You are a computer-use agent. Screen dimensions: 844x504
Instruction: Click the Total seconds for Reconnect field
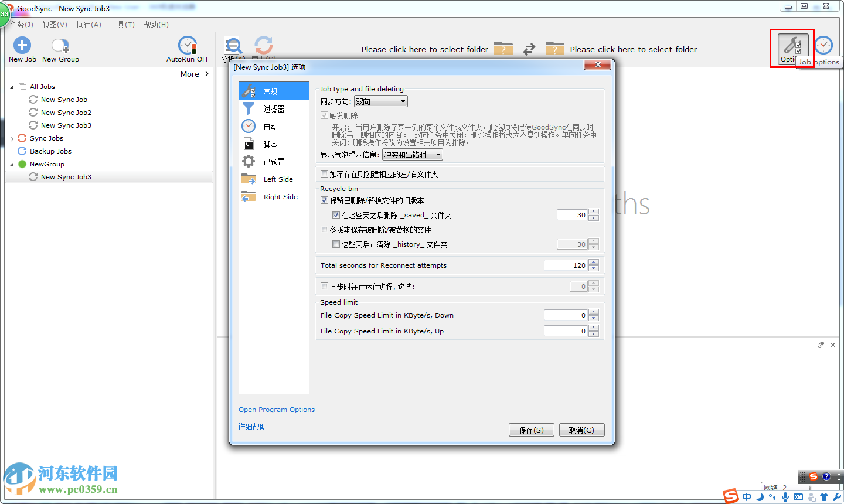[x=566, y=265]
